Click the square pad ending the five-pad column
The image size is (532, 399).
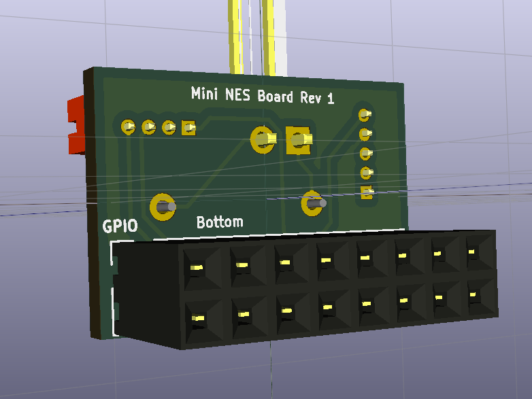point(367,192)
